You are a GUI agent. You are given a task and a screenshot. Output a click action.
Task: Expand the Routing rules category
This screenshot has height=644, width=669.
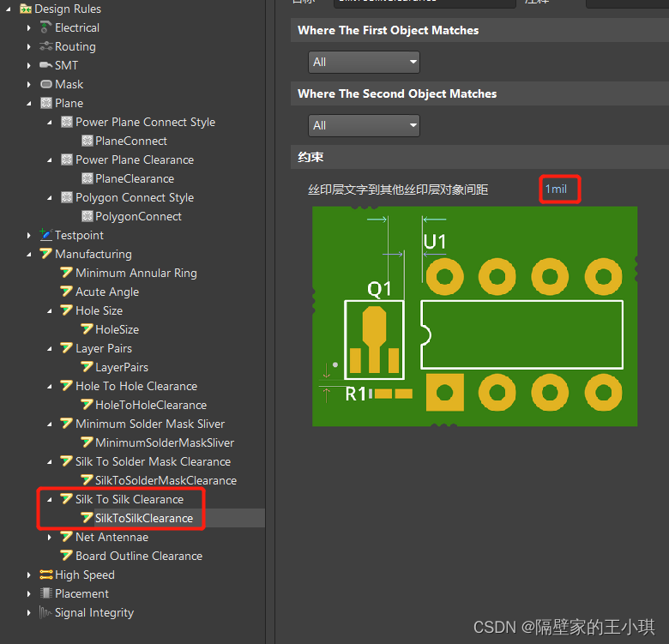point(28,46)
